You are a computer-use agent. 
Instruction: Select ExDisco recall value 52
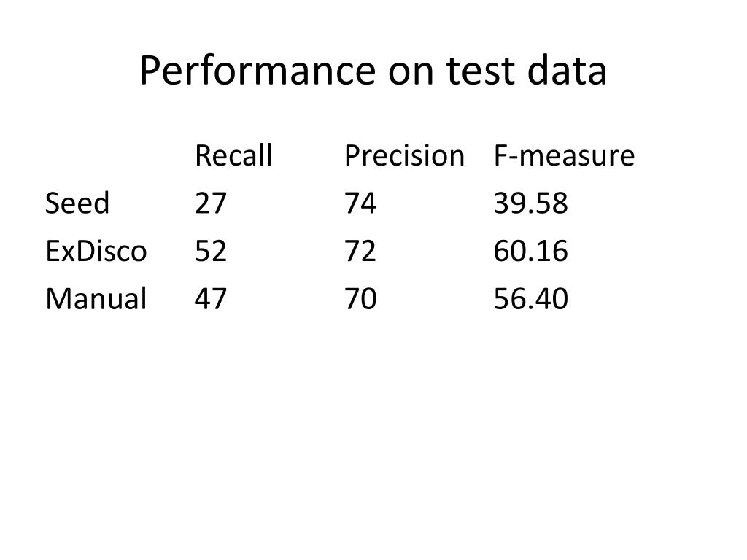point(211,251)
